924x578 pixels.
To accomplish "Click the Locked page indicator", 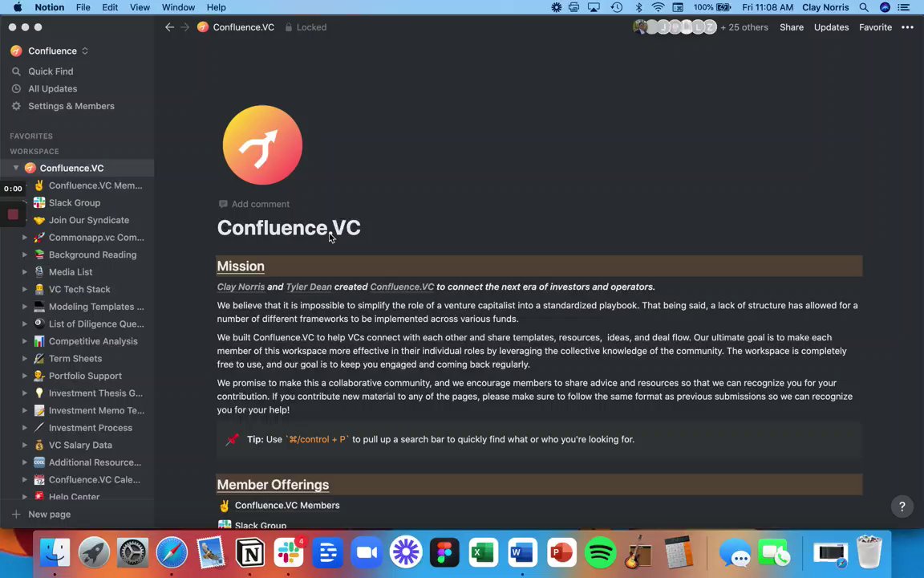I will tap(306, 27).
